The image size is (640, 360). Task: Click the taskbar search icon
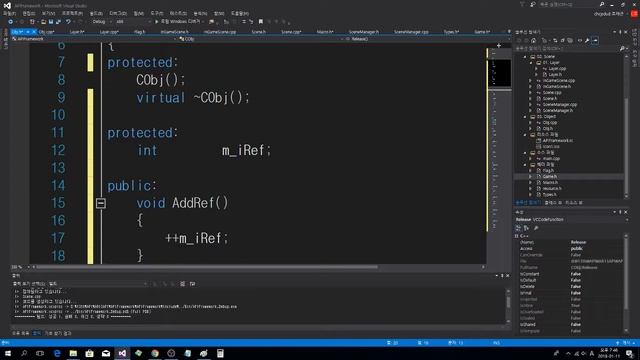[x=24, y=353]
